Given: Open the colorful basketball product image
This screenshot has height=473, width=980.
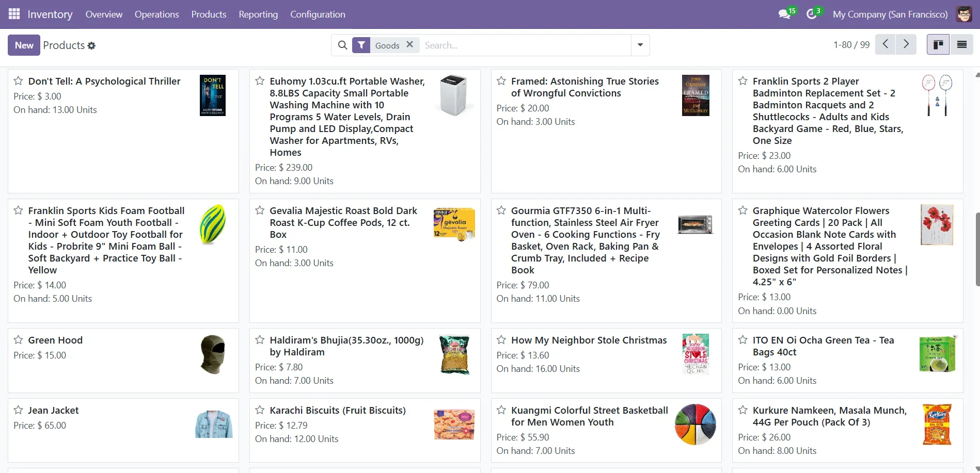Looking at the screenshot, I should click(696, 424).
